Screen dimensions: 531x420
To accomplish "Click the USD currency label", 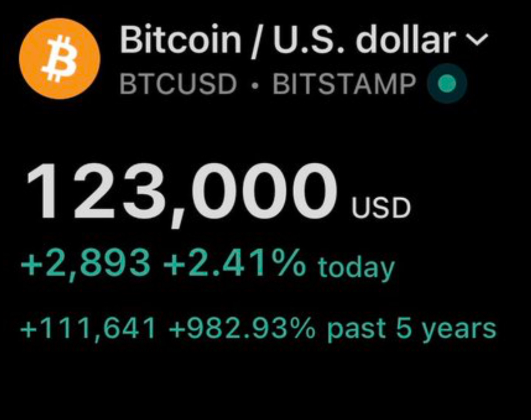I will (381, 208).
